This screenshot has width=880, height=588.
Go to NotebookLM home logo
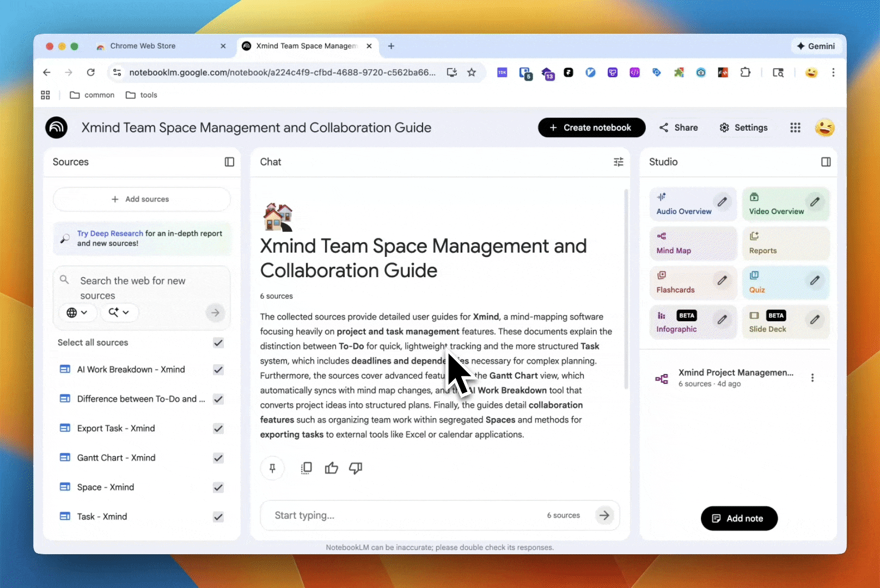point(57,127)
